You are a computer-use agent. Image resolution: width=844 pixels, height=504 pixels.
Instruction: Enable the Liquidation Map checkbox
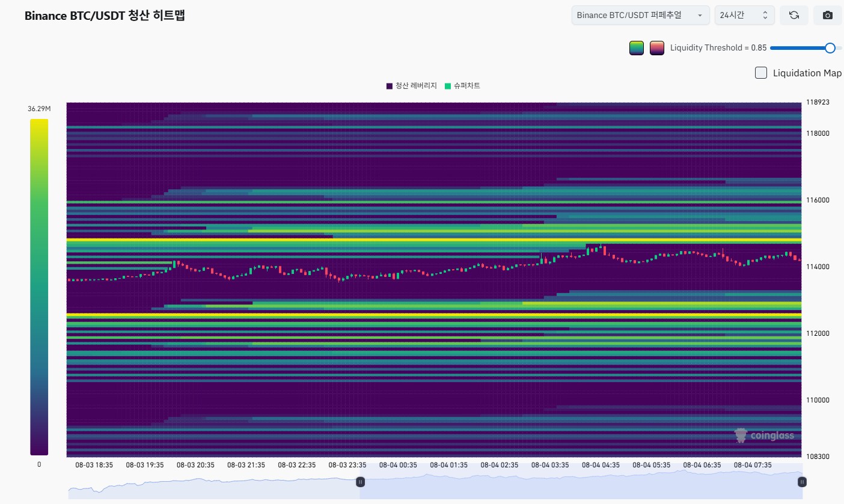761,73
